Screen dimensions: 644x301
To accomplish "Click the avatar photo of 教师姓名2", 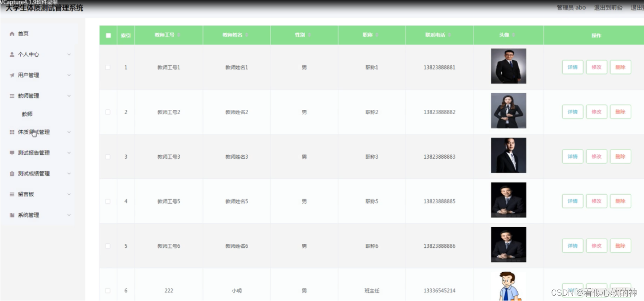I will 509,111.
